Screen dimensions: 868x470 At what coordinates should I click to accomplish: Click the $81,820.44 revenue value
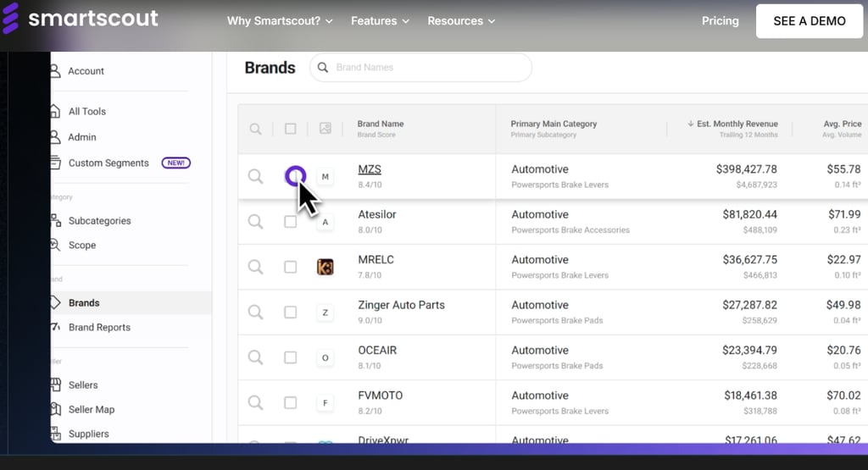[x=749, y=214]
